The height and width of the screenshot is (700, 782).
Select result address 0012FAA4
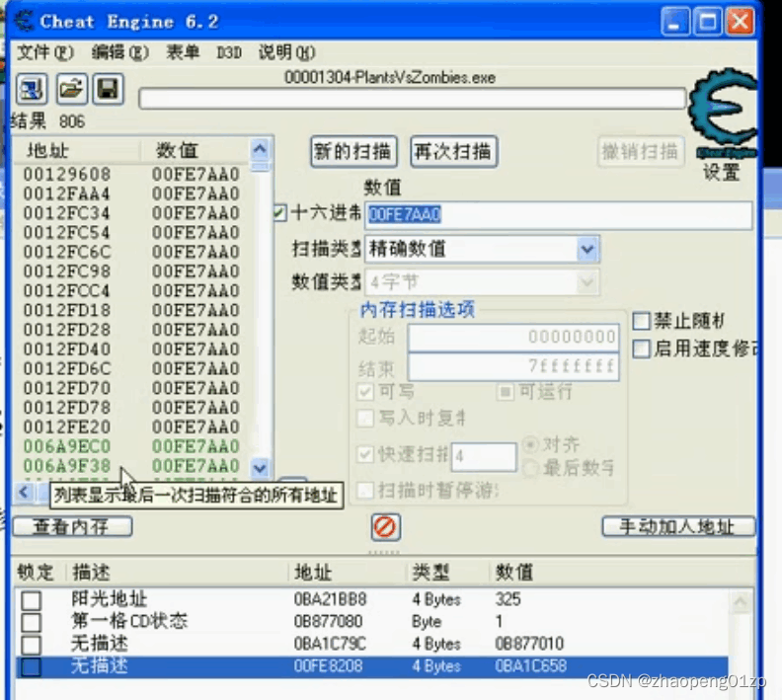67,194
